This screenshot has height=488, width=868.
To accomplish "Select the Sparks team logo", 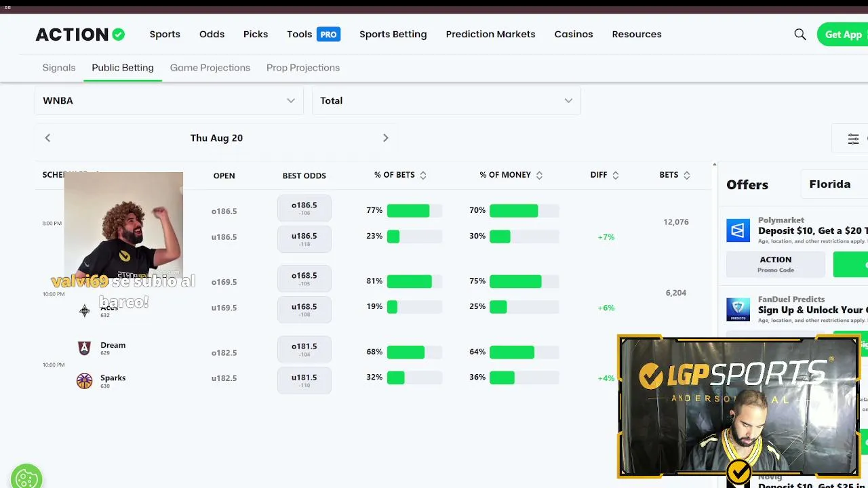I will 84,381.
